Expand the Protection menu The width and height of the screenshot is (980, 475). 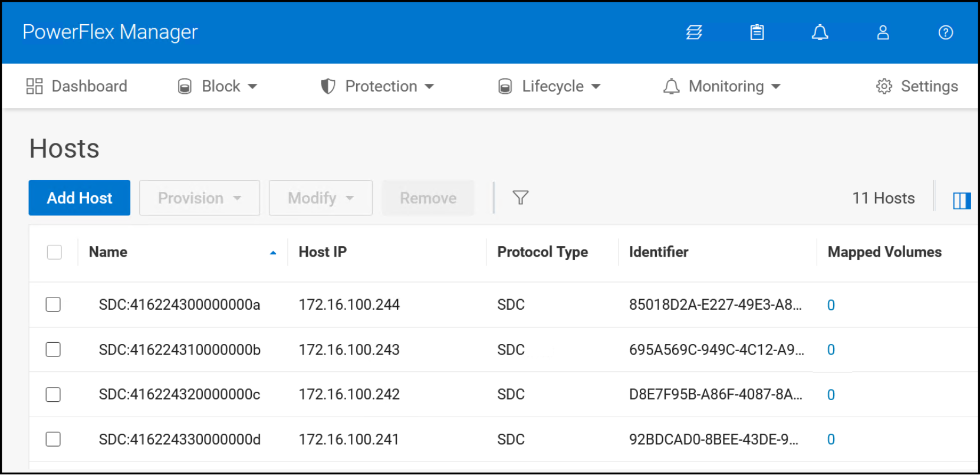pyautogui.click(x=377, y=86)
